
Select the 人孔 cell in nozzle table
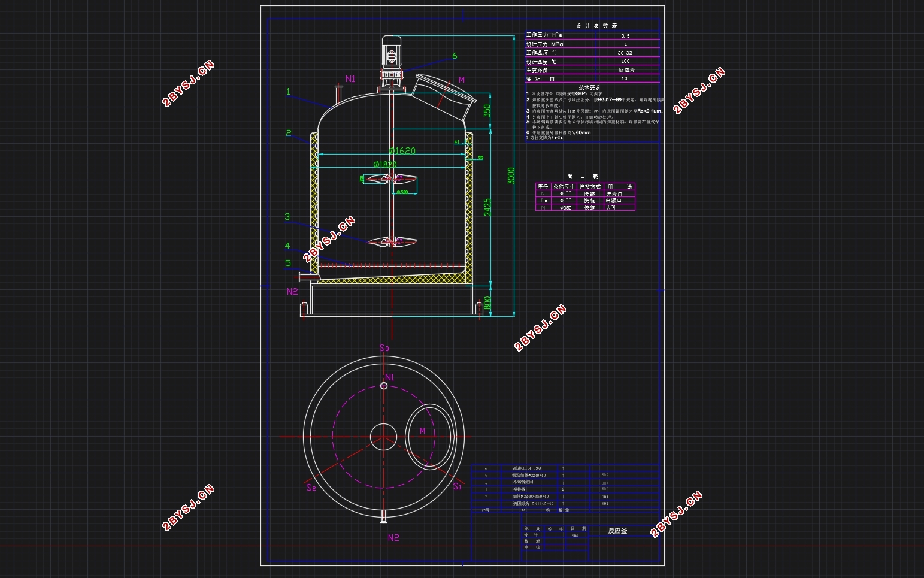click(x=611, y=208)
